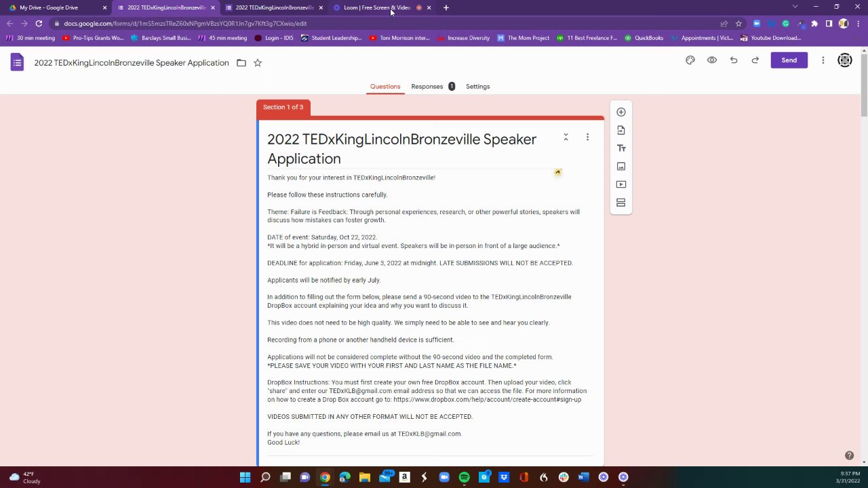This screenshot has height=488, width=868.
Task: Add a title and description block
Action: [621, 148]
